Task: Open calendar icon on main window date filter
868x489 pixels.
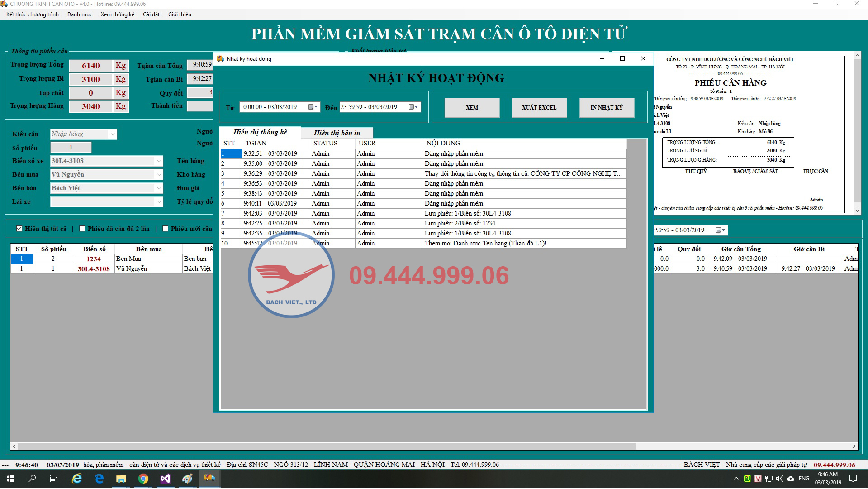Action: coord(718,230)
